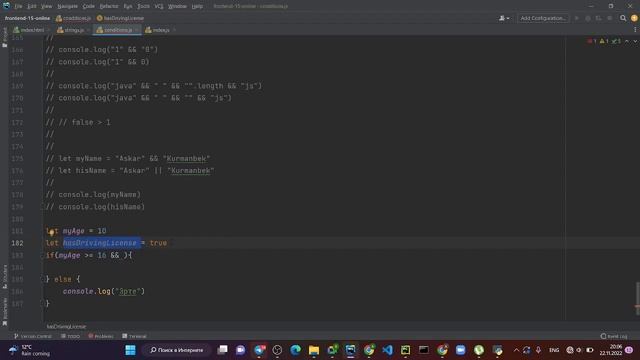This screenshot has width=640, height=360.
Task: Open the Bookmarks tool window sidebar
Action: point(4,312)
